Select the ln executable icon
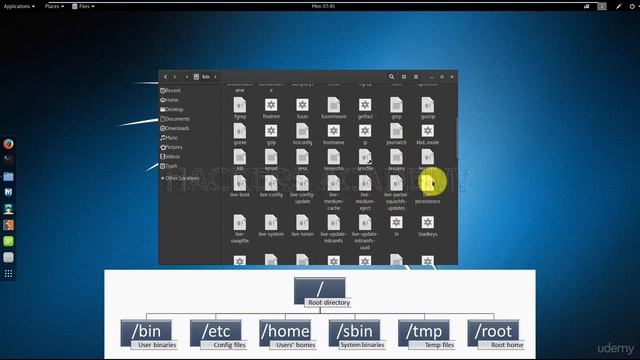Viewport: 640px width, 360px height. coord(396,222)
